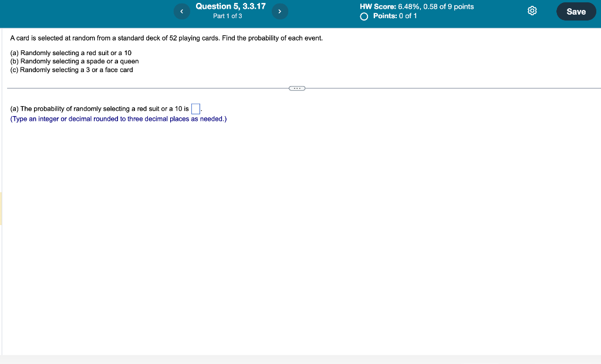601x364 pixels.
Task: Click the Part 1 of 3 label
Action: click(228, 16)
